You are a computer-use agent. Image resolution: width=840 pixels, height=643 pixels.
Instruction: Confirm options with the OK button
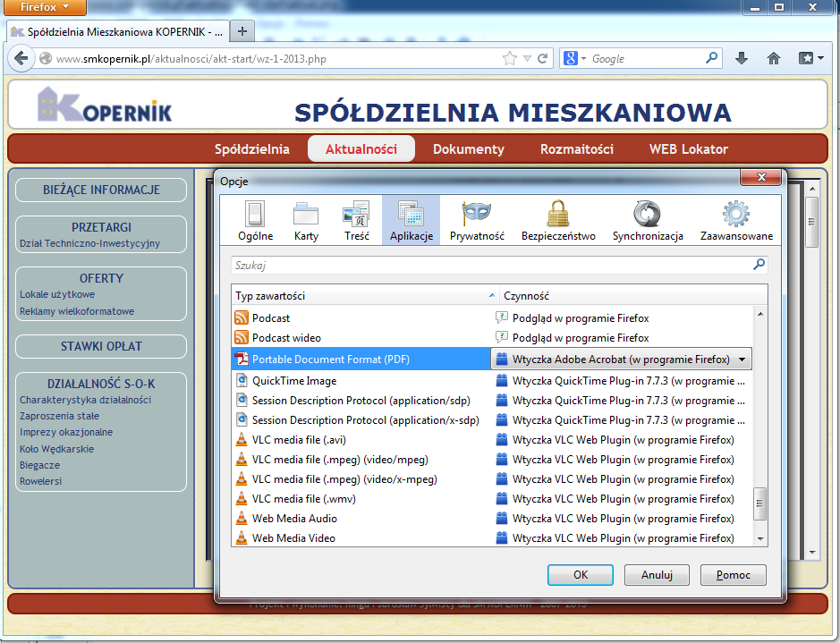580,575
